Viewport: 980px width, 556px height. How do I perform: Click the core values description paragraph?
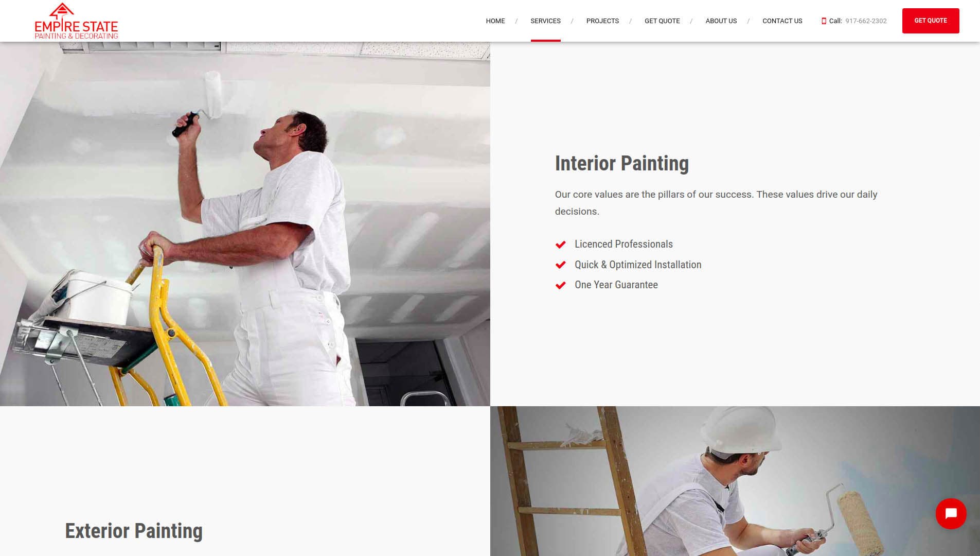click(716, 203)
